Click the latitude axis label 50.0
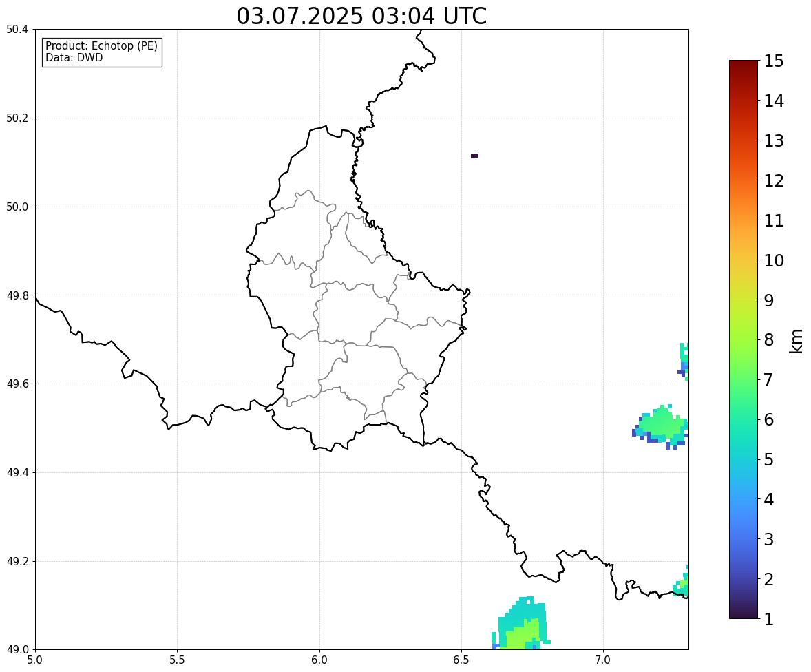The height and width of the screenshot is (672, 811). click(17, 207)
